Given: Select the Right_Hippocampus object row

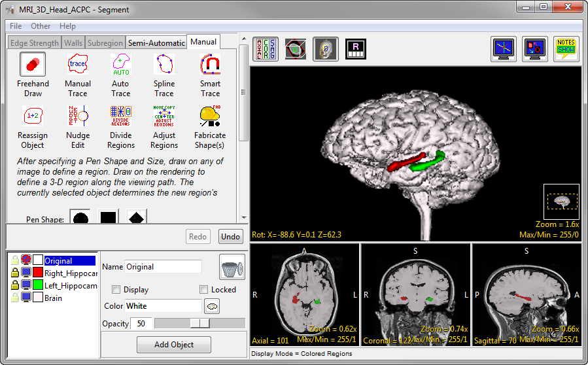Looking at the screenshot, I should (x=71, y=273).
